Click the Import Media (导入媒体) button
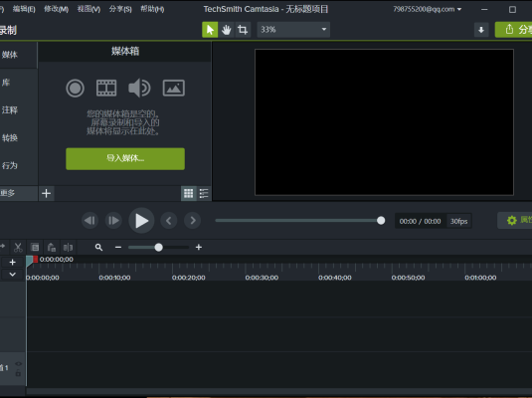 125,158
